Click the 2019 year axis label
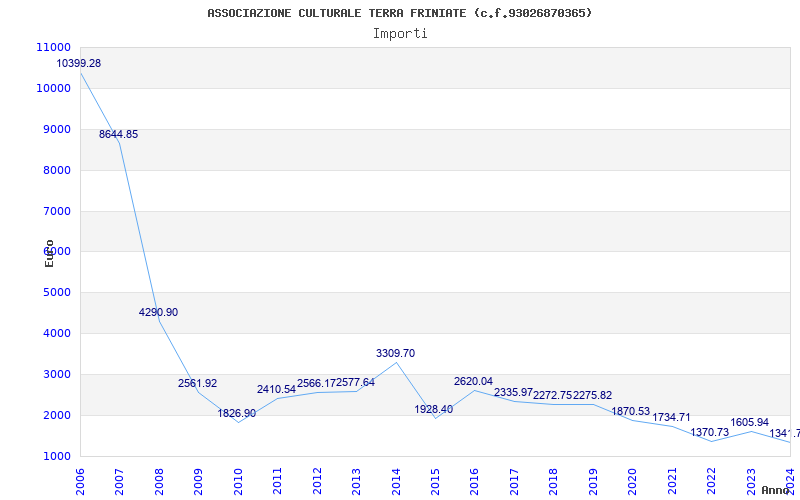 click(x=593, y=482)
